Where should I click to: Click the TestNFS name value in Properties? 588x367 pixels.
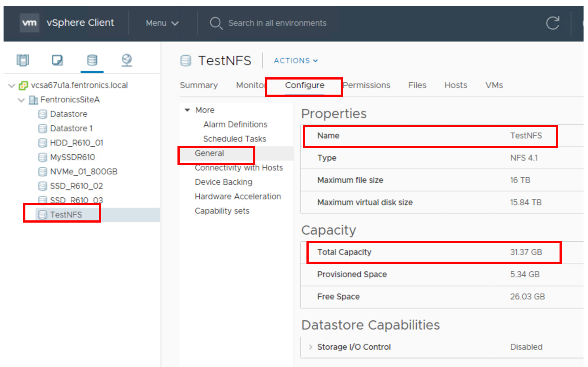[x=526, y=136]
